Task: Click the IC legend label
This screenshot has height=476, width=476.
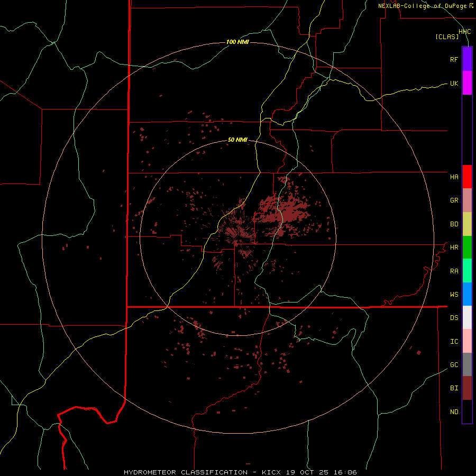Action: (454, 342)
